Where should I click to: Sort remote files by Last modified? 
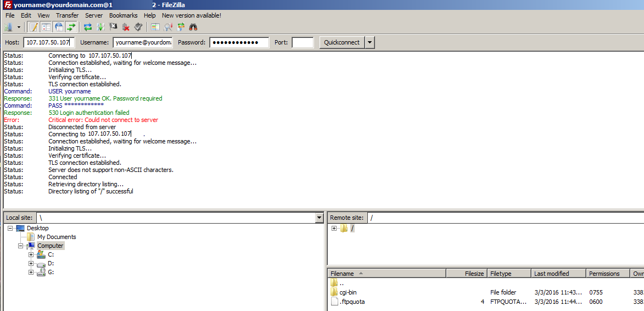[x=552, y=274]
